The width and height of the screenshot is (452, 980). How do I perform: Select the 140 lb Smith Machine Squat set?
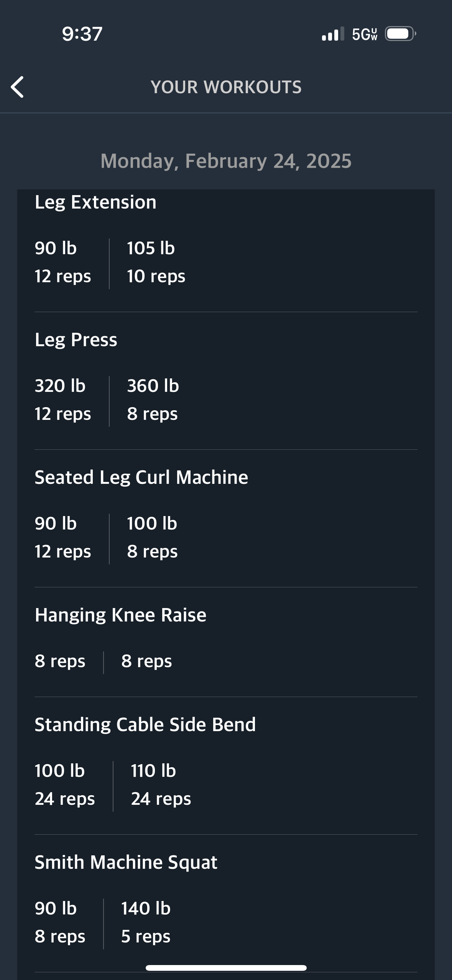146,922
